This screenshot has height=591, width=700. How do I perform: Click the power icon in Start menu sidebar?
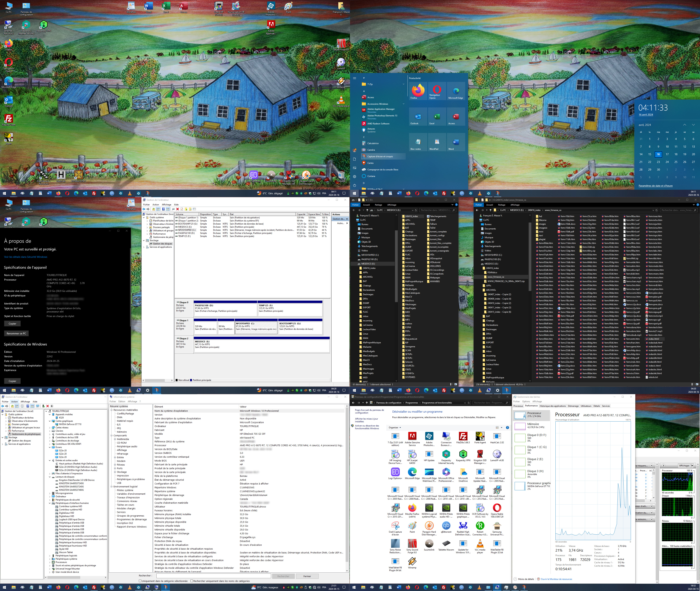(355, 185)
